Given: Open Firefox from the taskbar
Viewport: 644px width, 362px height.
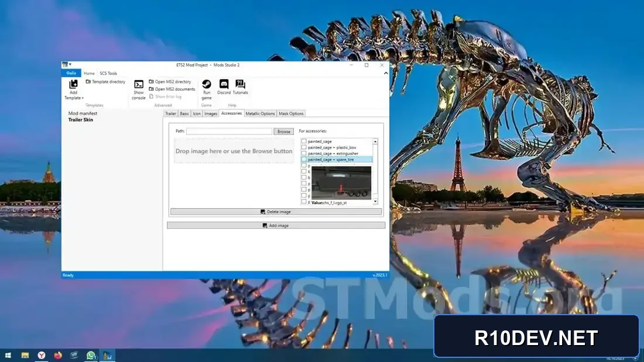Looking at the screenshot, I should [x=58, y=356].
